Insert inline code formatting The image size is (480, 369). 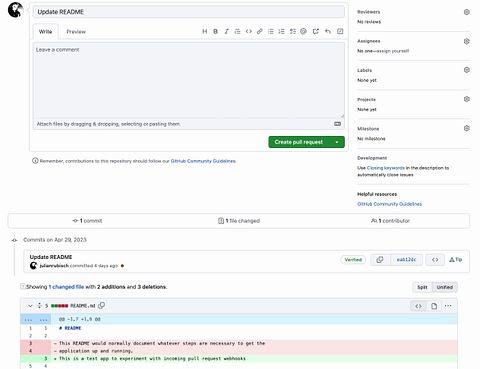249,31
